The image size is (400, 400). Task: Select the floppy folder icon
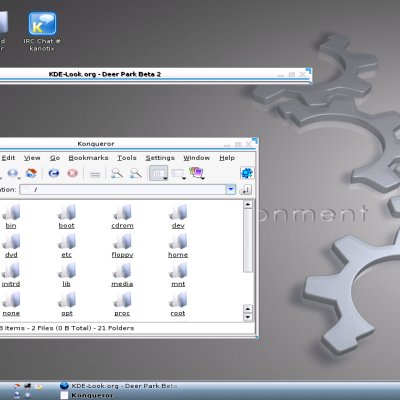tap(122, 241)
